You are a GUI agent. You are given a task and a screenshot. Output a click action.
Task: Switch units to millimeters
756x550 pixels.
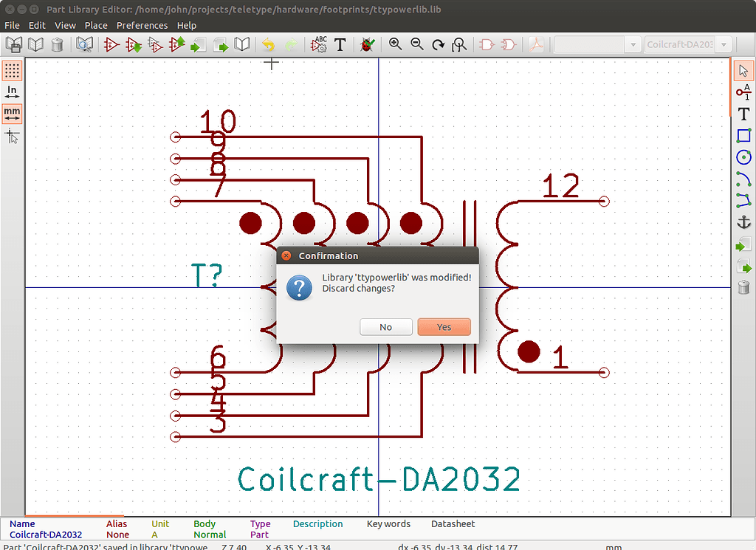coord(12,114)
